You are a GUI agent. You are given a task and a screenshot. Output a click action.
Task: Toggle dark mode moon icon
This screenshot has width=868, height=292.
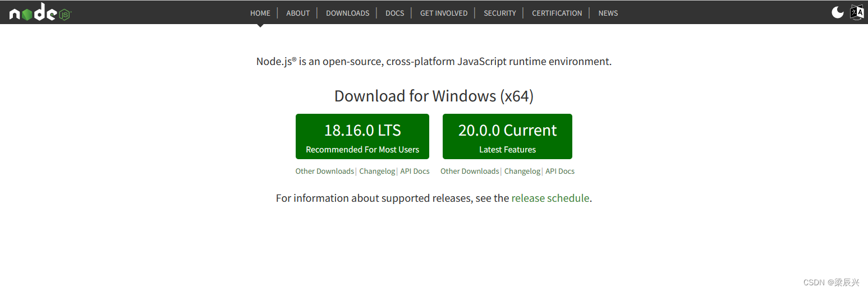pyautogui.click(x=838, y=12)
